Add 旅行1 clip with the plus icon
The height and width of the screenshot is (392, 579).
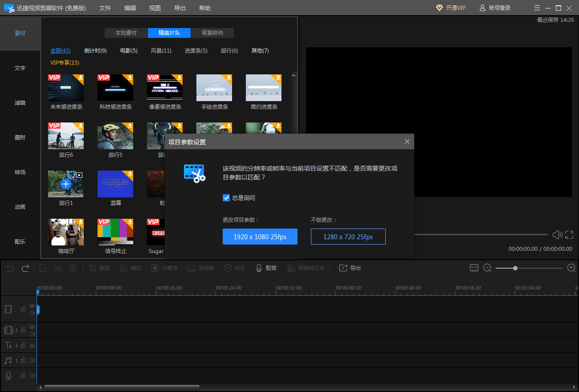(x=66, y=184)
